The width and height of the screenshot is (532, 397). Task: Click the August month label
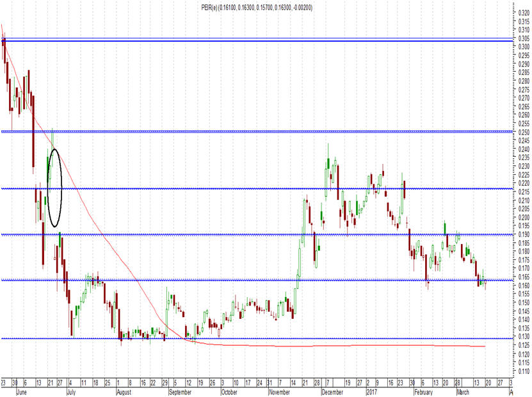pyautogui.click(x=124, y=393)
